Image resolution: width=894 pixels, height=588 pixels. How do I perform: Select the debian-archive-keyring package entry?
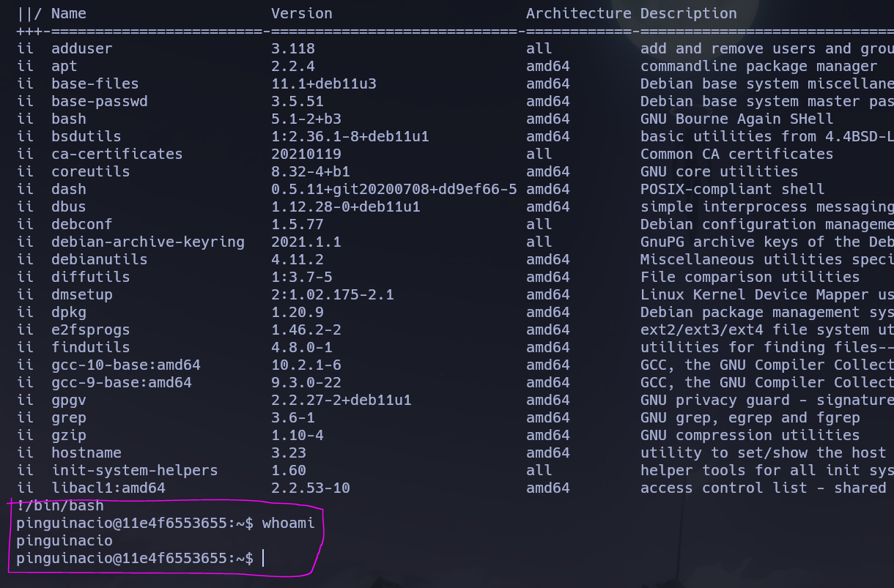(x=147, y=242)
